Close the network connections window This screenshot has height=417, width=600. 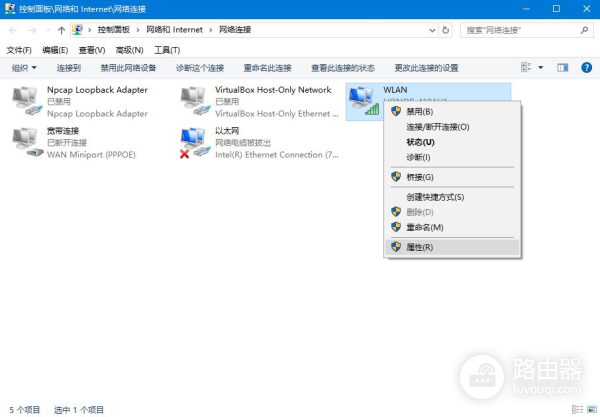586,9
